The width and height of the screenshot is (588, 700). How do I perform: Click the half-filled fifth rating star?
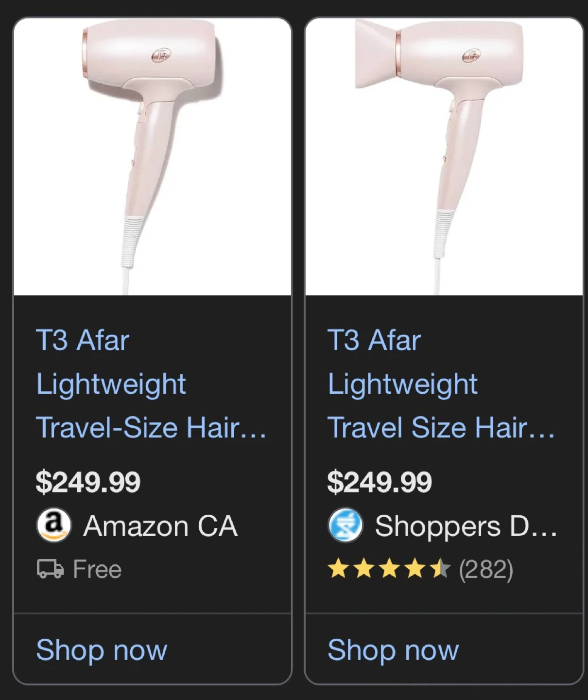click(x=441, y=569)
